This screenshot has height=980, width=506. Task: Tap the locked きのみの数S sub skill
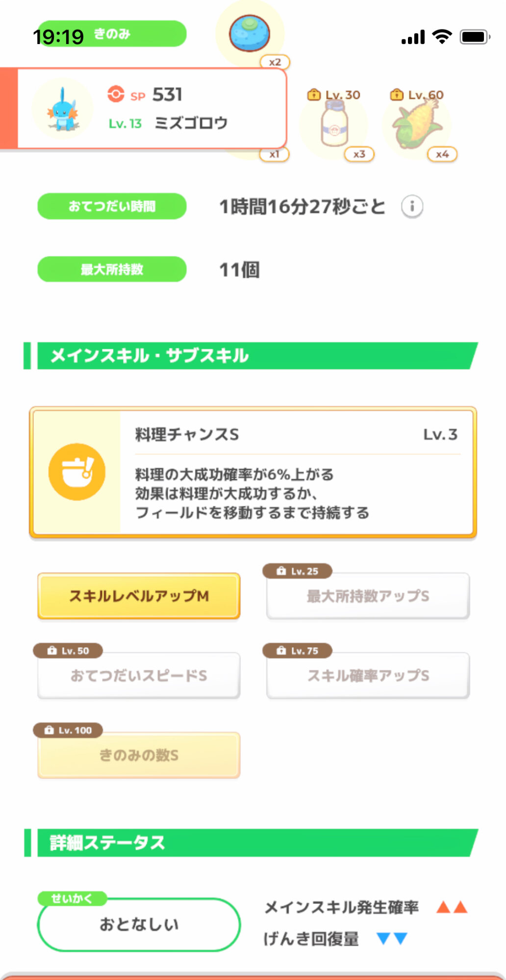(139, 755)
